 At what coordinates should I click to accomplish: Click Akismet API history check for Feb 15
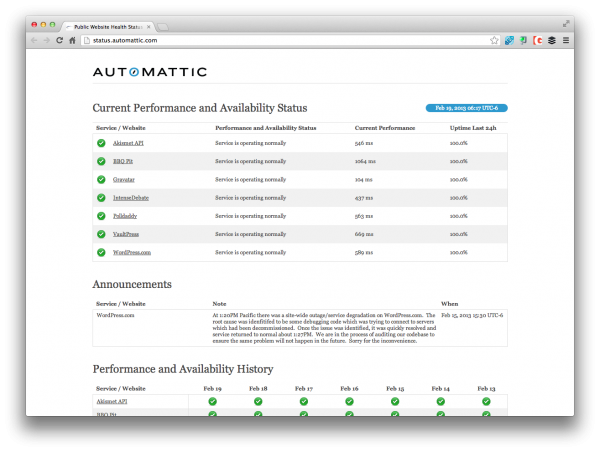pyautogui.click(x=395, y=401)
